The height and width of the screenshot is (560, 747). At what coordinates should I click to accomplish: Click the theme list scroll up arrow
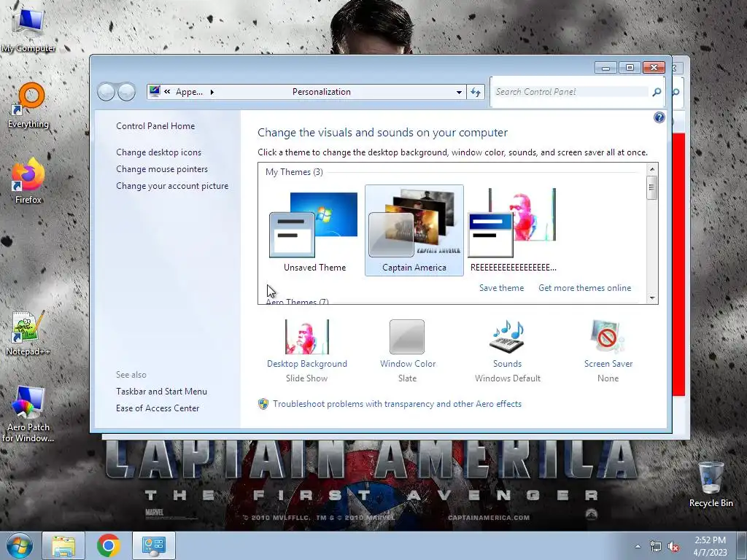tap(651, 169)
